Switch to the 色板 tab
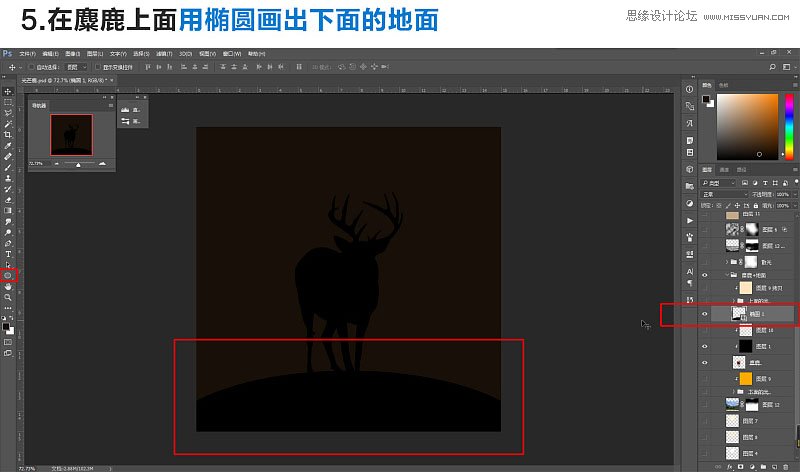 [723, 85]
